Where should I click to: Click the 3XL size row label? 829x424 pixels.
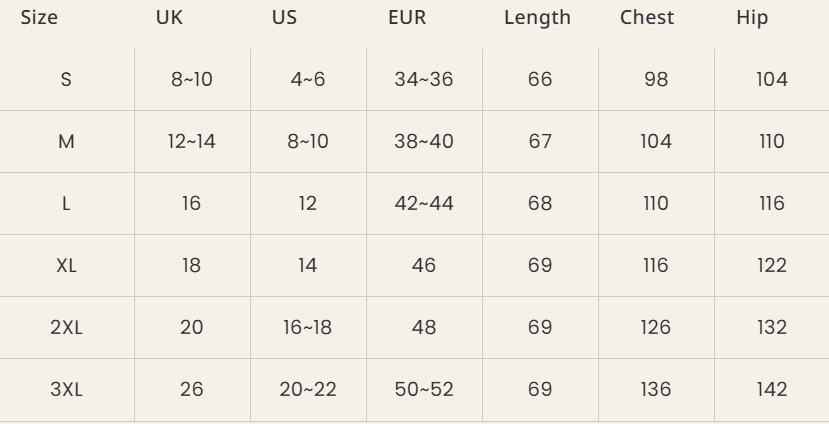pos(66,390)
